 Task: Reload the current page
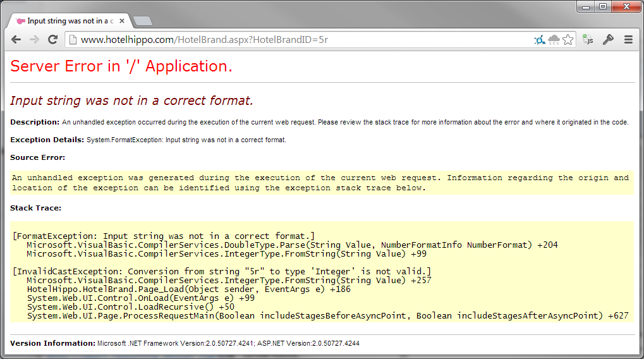(x=52, y=39)
